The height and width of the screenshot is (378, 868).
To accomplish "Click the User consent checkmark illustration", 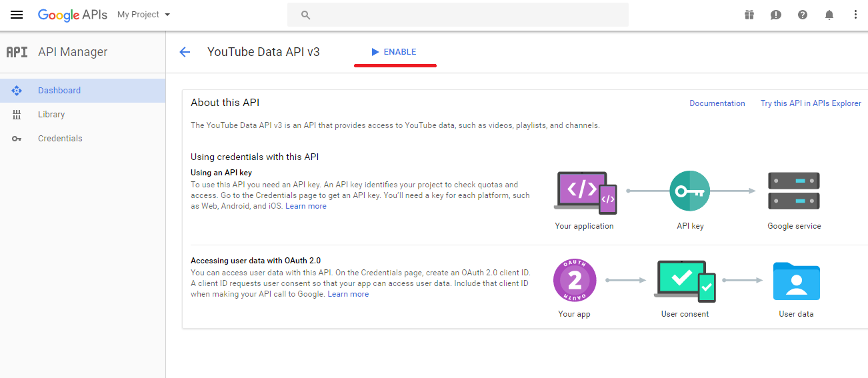I will pyautogui.click(x=685, y=280).
